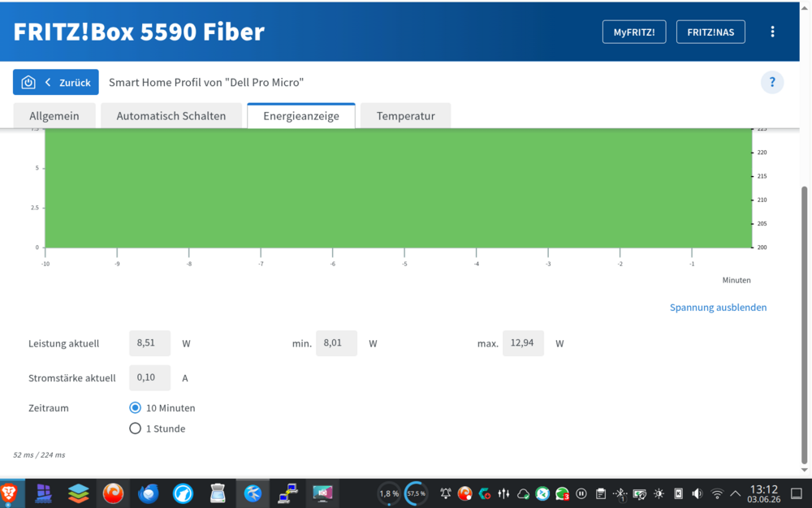Open the three-dot menu in FRITZ!Box header
Image resolution: width=812 pixels, height=508 pixels.
click(x=772, y=32)
